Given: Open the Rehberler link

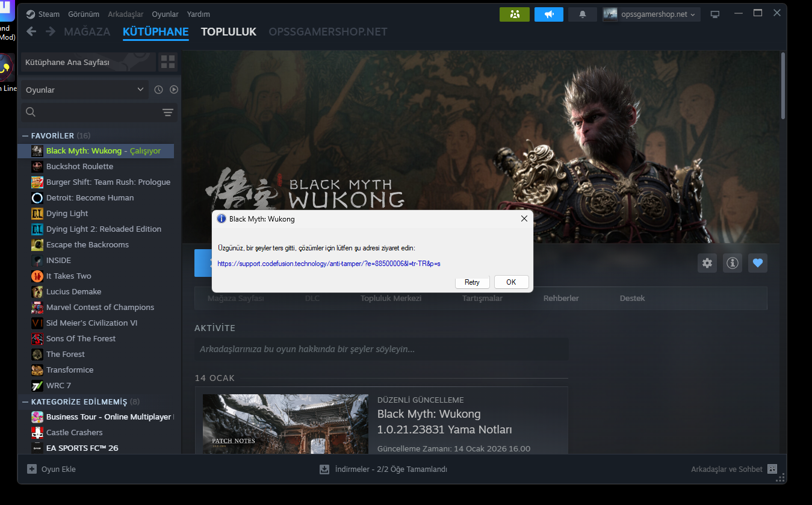Looking at the screenshot, I should [x=561, y=299].
